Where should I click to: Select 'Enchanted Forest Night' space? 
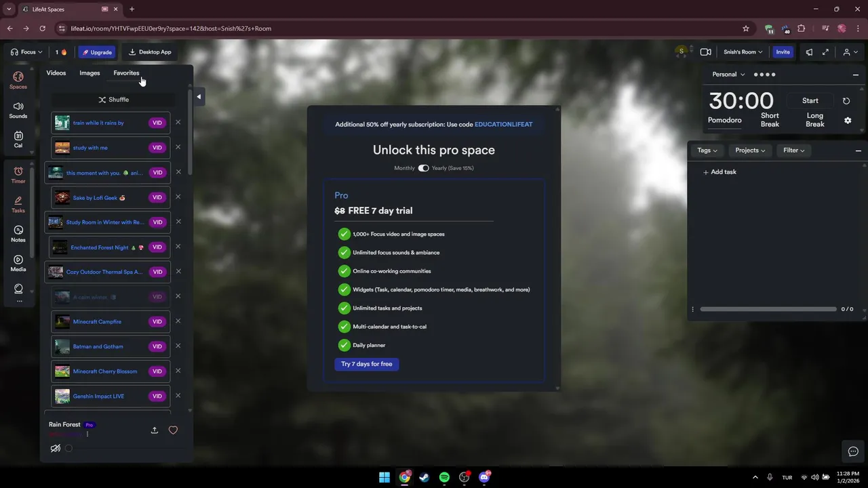(111, 247)
